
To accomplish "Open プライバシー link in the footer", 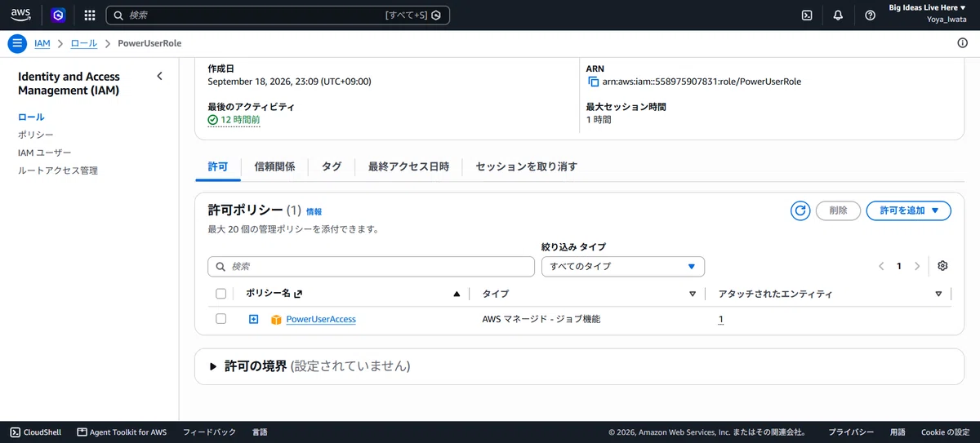I will pos(851,432).
